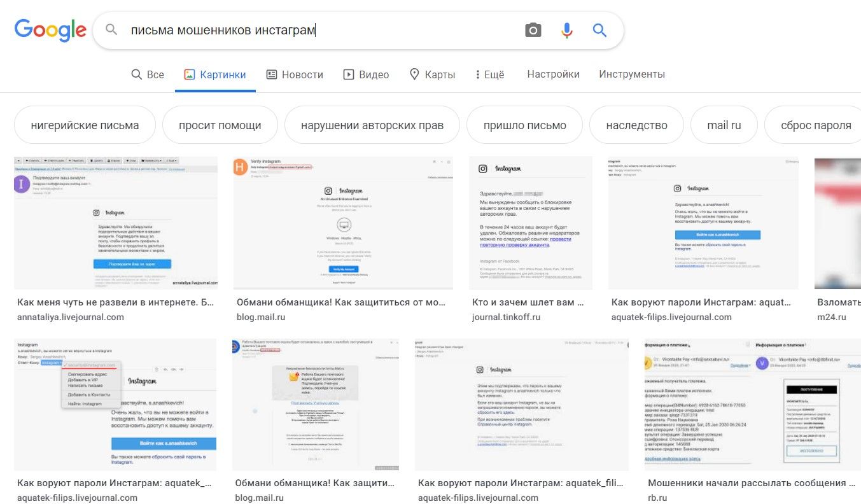
Task: Click the rb.ru source link
Action: click(657, 498)
